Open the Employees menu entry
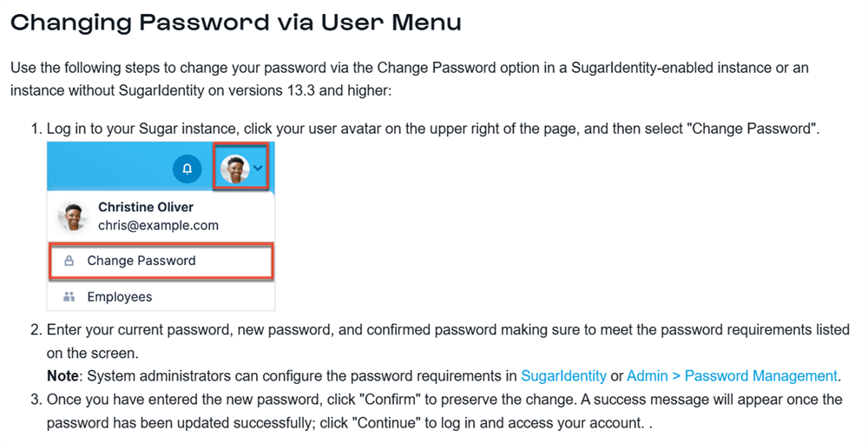 point(161,296)
